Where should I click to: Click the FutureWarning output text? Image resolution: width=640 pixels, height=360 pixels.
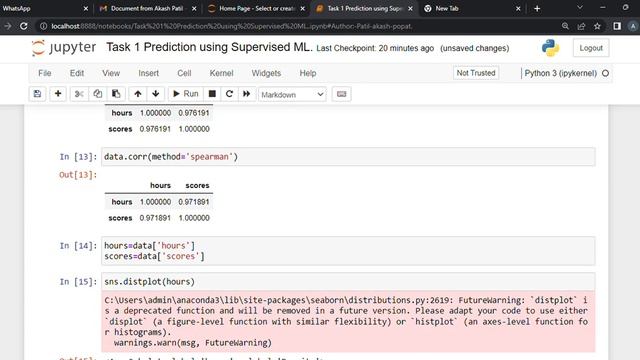(348, 321)
